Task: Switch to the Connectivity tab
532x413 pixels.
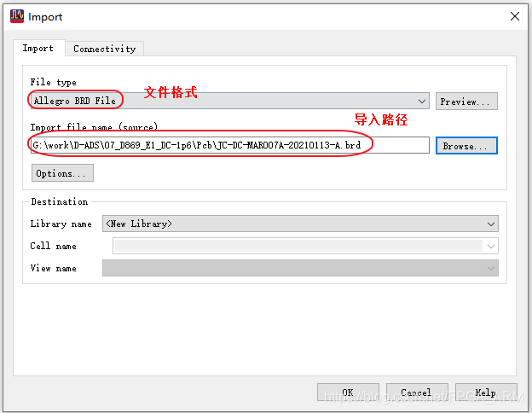Action: (105, 49)
